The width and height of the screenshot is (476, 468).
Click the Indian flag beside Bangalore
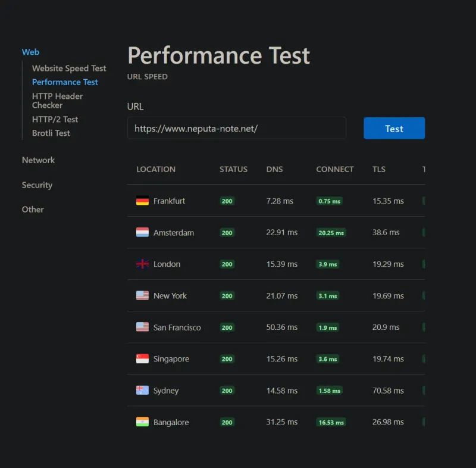[x=142, y=422]
